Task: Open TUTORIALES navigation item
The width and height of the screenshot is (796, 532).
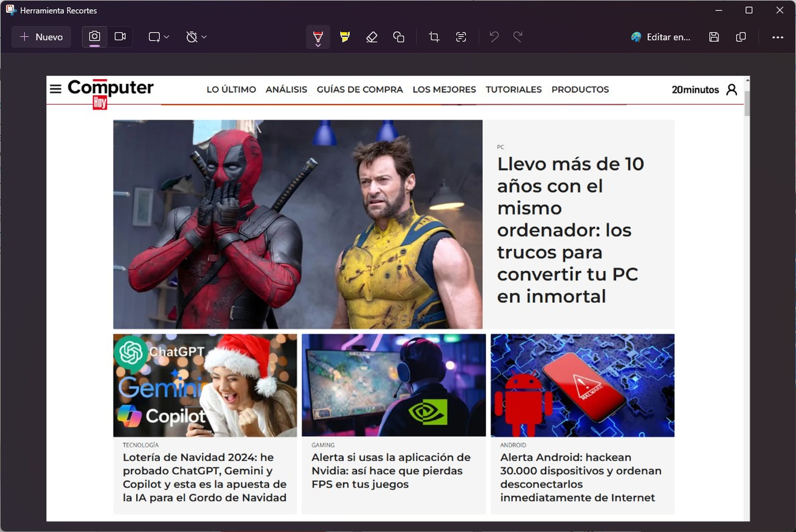Action: point(514,89)
